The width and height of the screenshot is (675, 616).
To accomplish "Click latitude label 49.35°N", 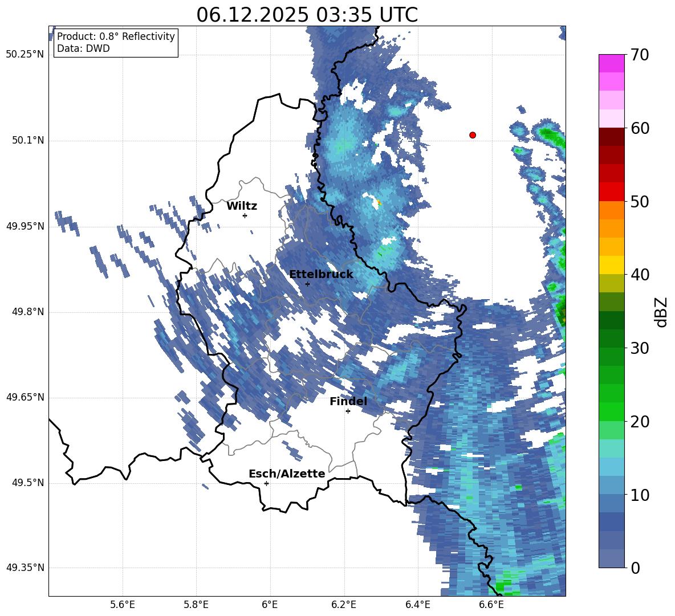I will [25, 568].
